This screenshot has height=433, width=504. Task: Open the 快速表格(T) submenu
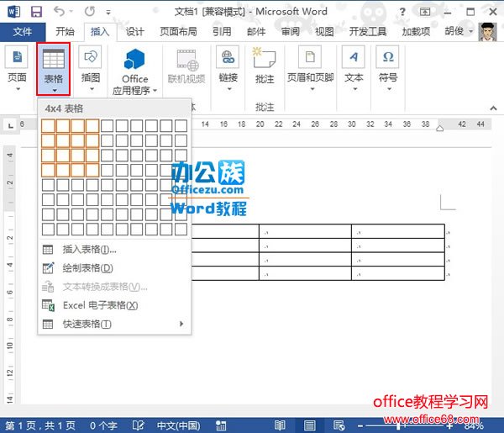[x=114, y=324]
